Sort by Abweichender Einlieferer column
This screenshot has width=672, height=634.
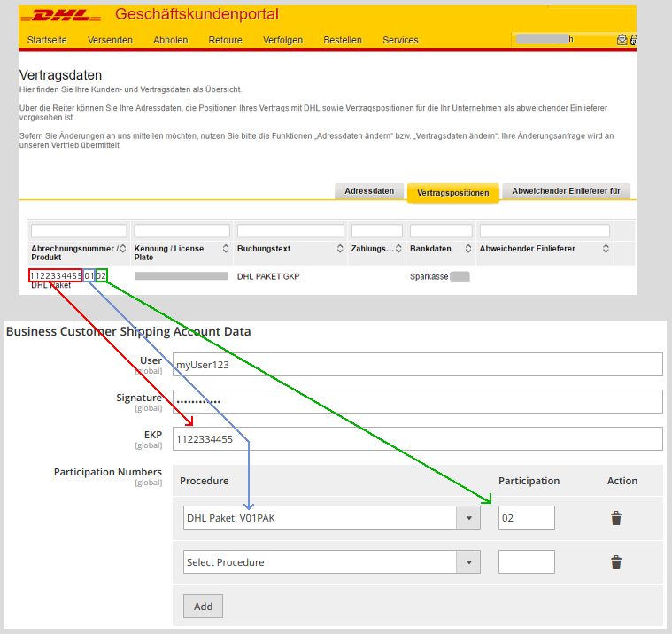[x=606, y=249]
